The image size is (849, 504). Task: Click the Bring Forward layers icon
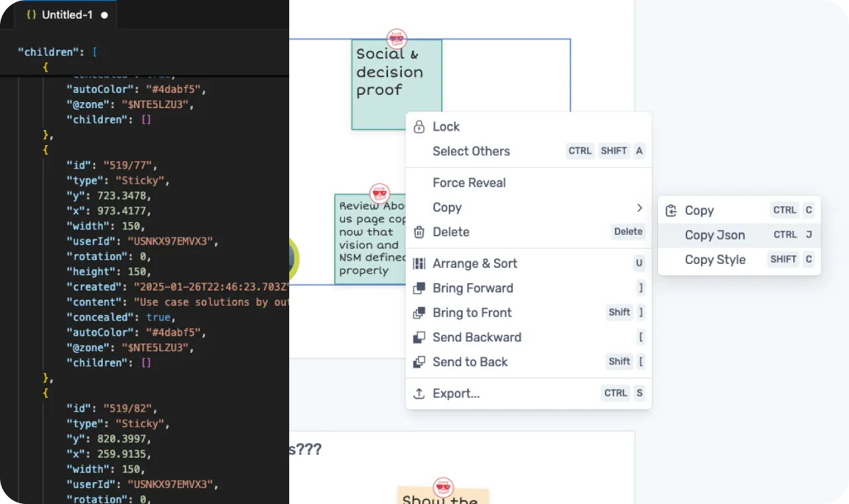(419, 288)
